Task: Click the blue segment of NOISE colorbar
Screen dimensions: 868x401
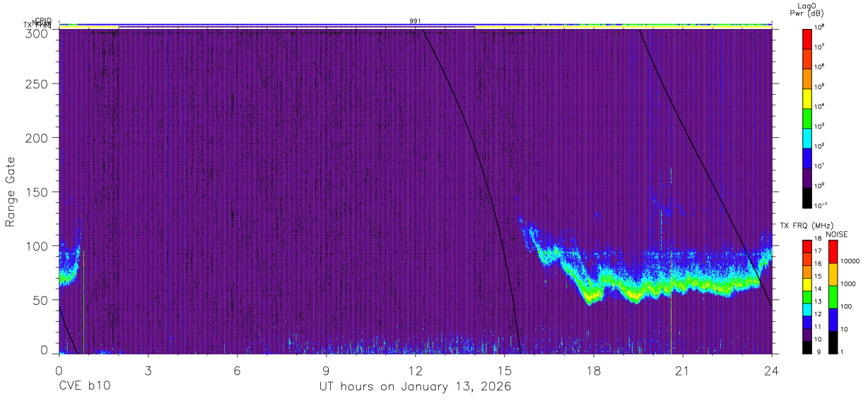Action: pos(833,320)
